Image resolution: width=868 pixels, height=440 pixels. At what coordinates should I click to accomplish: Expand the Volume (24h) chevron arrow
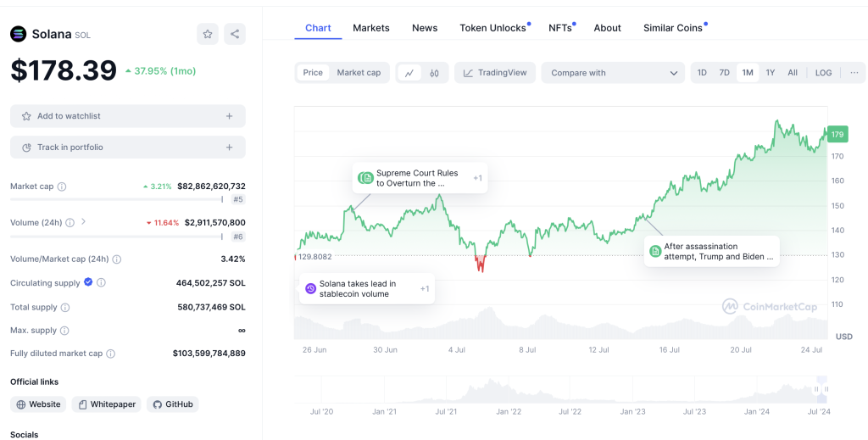pos(83,221)
